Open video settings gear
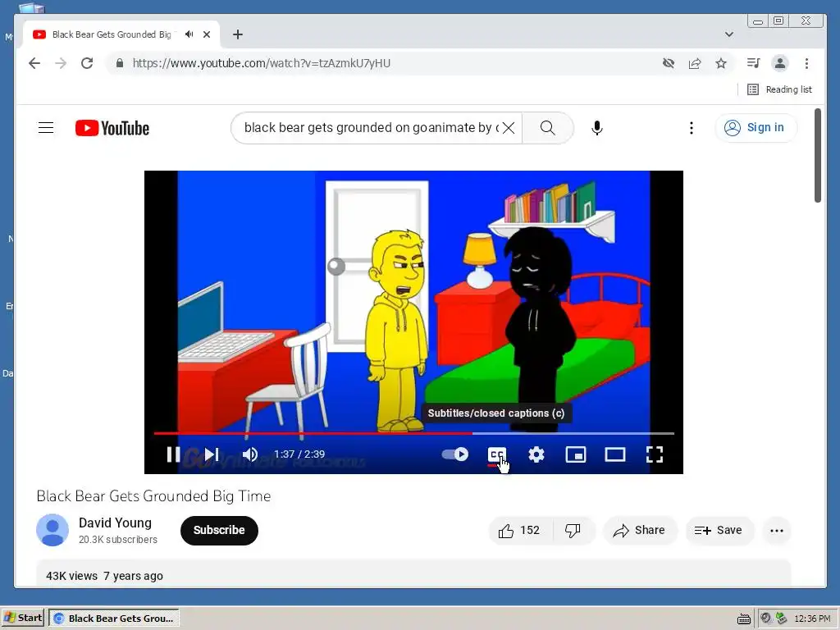 536,454
